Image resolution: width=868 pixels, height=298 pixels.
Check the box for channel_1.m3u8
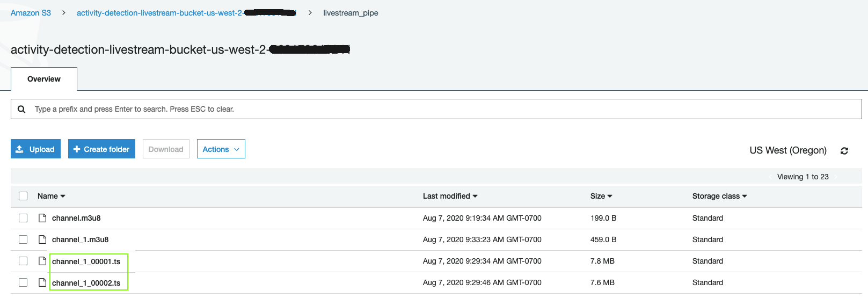[23, 239]
